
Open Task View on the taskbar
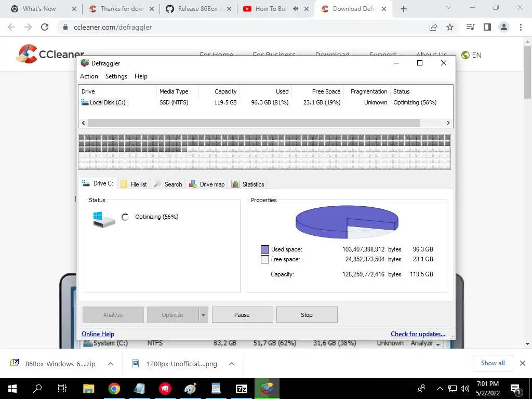(62, 389)
